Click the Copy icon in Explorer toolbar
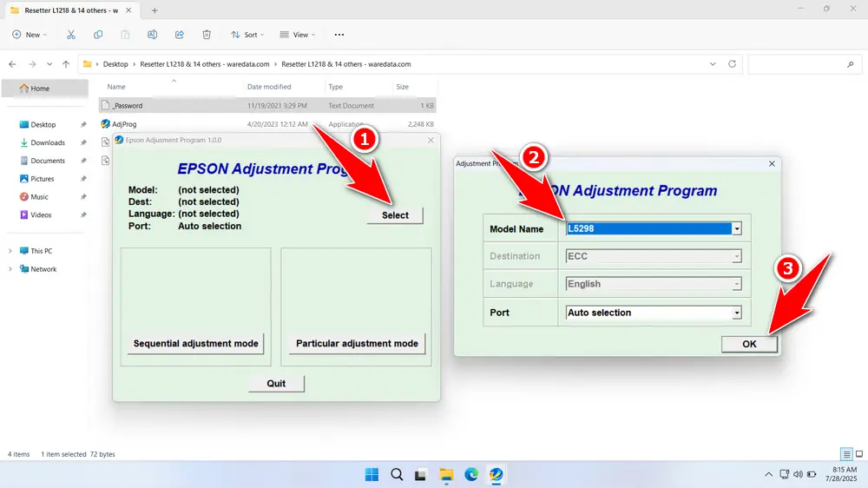 pos(98,35)
